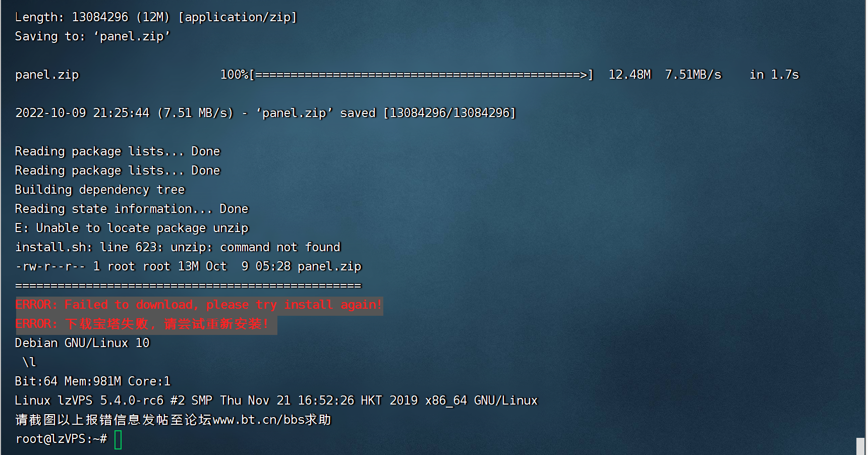
Task: Click the red English 'Failed to download' error line
Action: pos(199,305)
